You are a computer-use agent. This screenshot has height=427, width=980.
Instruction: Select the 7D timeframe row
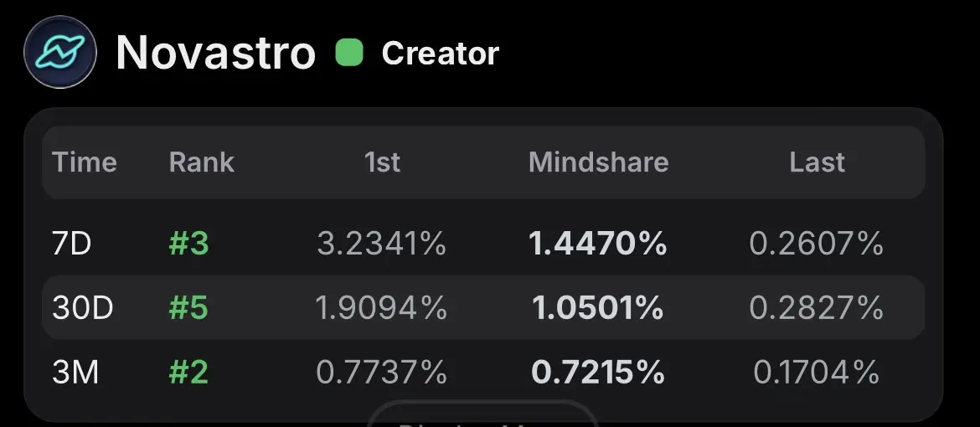(483, 243)
